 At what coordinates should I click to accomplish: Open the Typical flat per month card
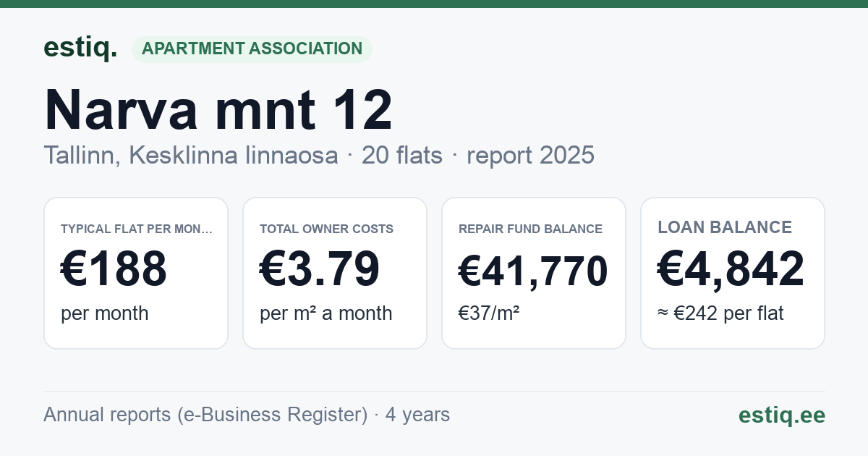(136, 273)
